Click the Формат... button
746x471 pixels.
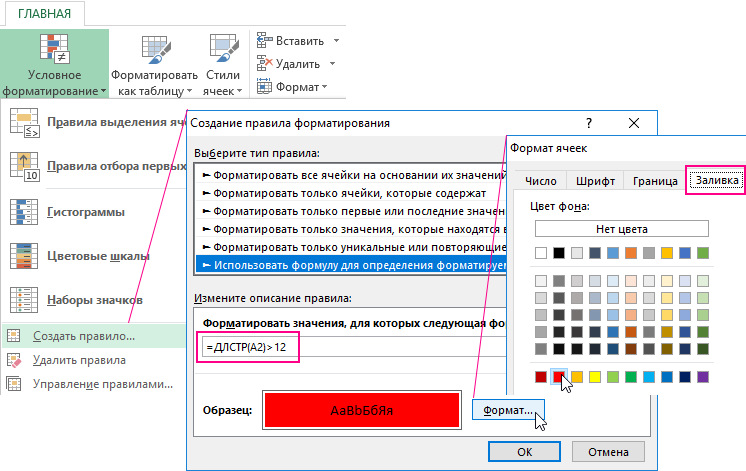coord(508,410)
